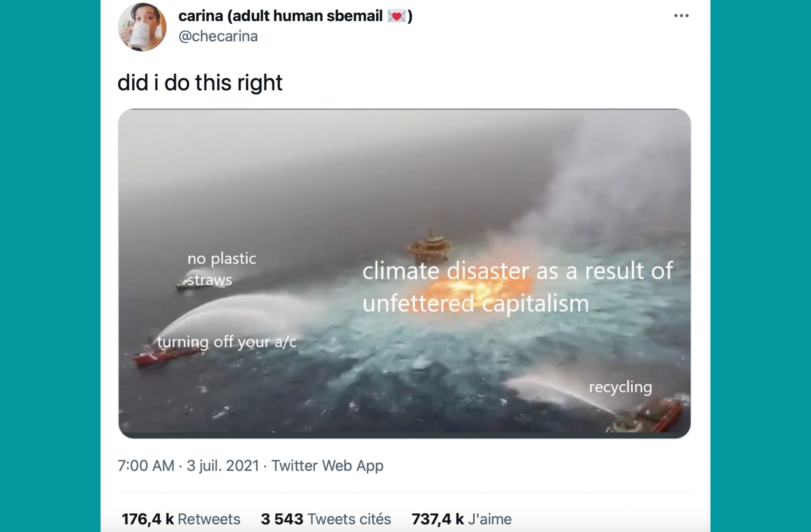
Task: Click the "Twitter Web App" source link
Action: [327, 465]
